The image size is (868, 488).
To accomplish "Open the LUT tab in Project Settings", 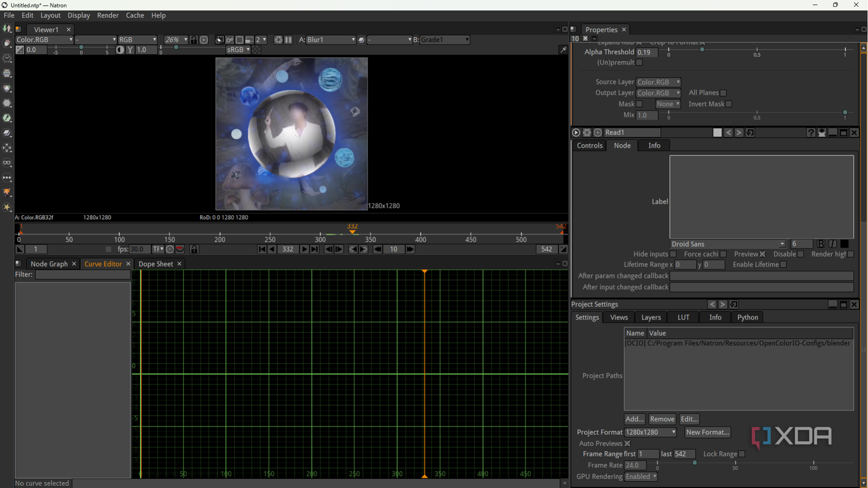I will pyautogui.click(x=683, y=317).
